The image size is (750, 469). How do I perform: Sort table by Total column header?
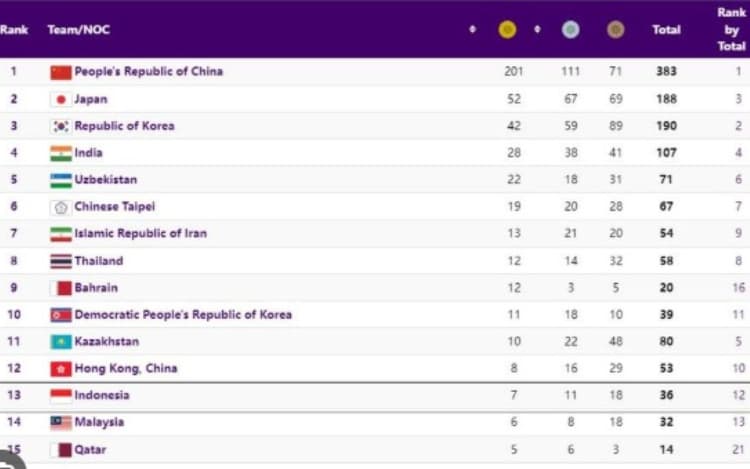tap(666, 30)
